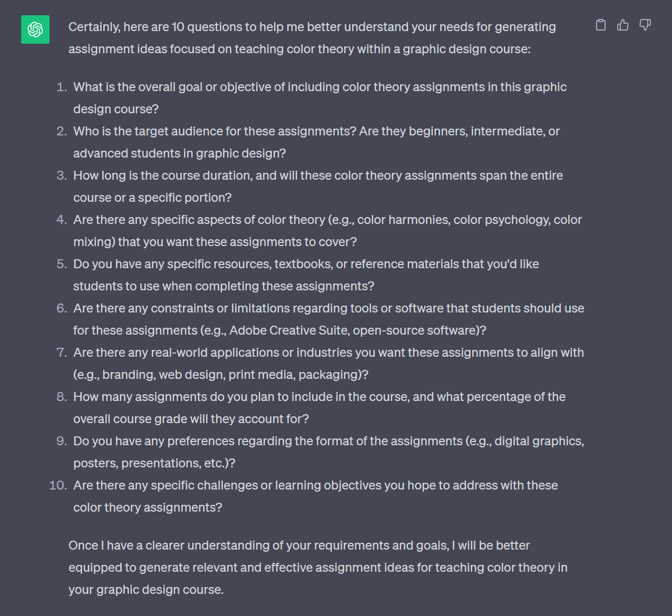Click question 3 about course duration
This screenshot has height=616, width=672.
tap(318, 186)
